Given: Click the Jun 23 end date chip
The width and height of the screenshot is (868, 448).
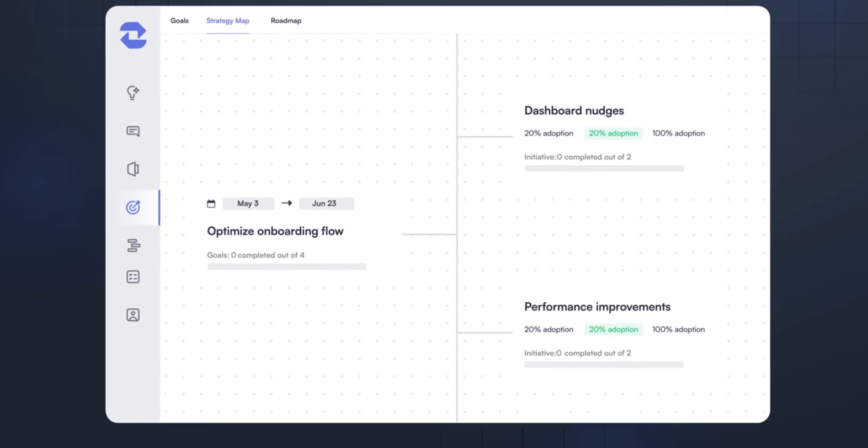Looking at the screenshot, I should pos(326,203).
